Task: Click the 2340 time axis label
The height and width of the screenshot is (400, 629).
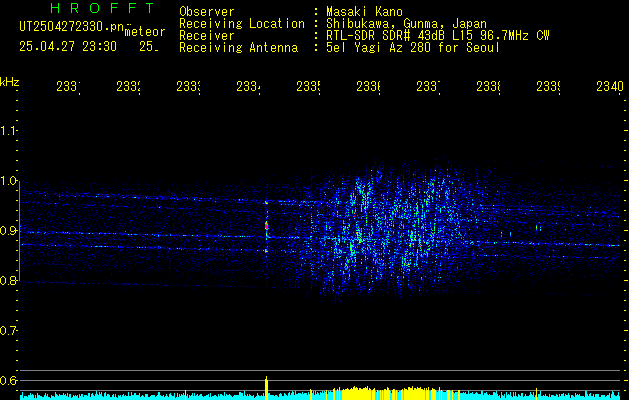Action: [x=610, y=87]
